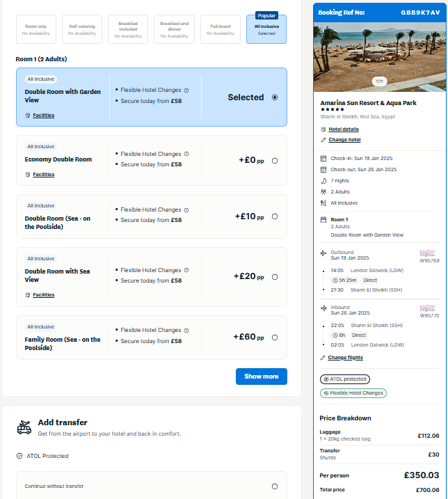The width and height of the screenshot is (448, 499).
Task: Select the Full board option
Action: [x=221, y=29]
